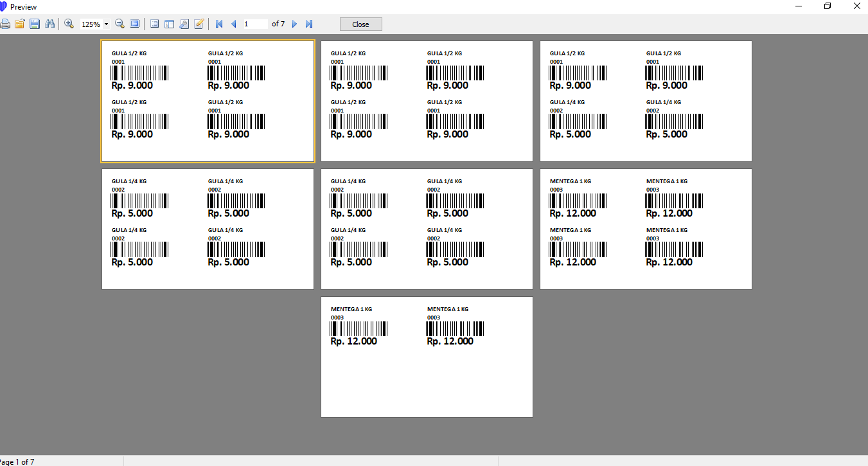Minimize the Preview window

tap(799, 6)
